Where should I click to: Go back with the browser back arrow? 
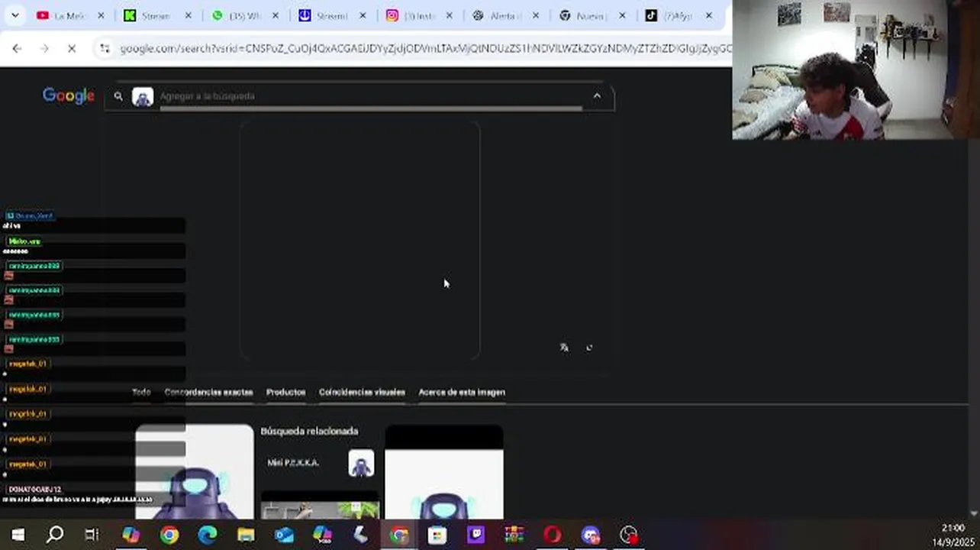(17, 48)
